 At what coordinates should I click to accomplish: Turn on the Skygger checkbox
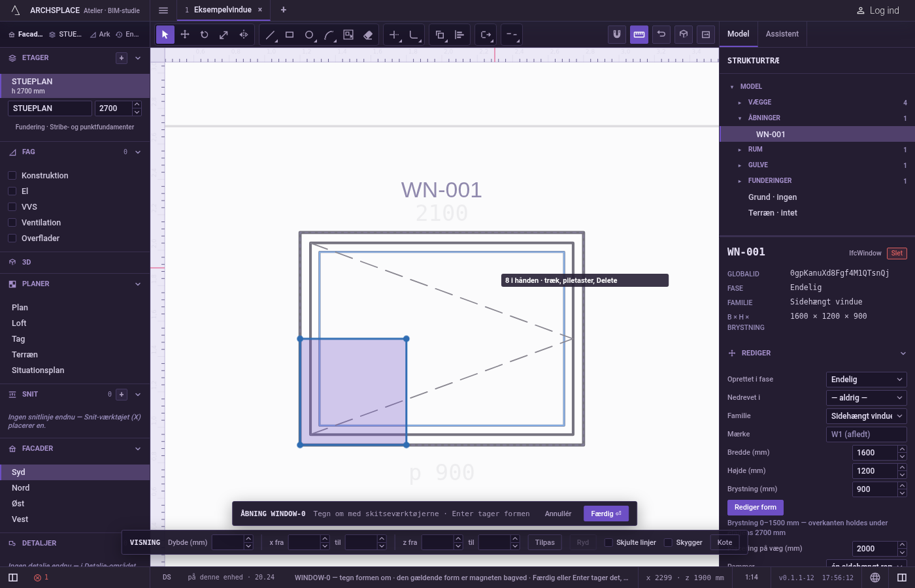pyautogui.click(x=668, y=542)
